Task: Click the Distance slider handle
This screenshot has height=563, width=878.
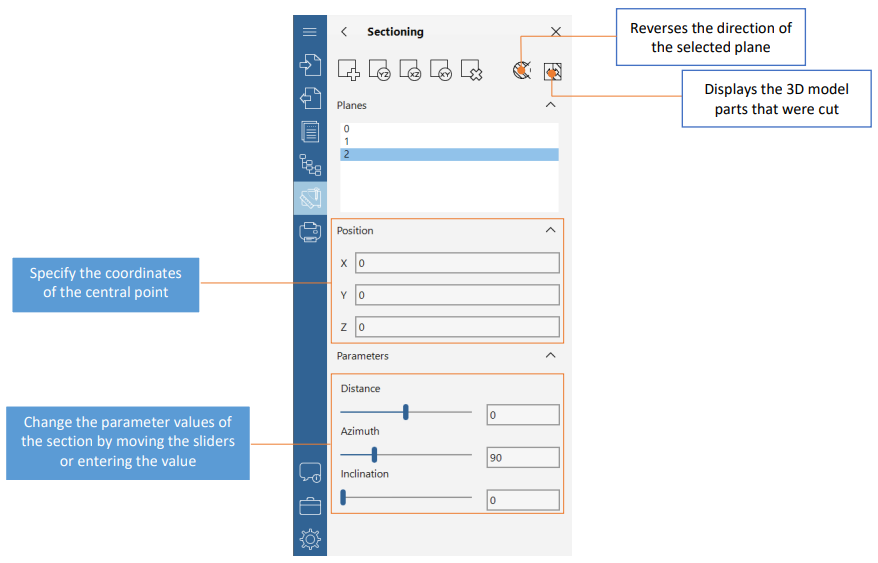Action: point(406,412)
